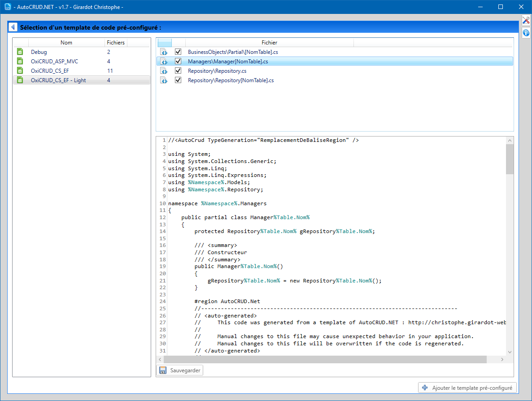Click the file count 2 in Debug row
532x401 pixels.
pos(109,52)
